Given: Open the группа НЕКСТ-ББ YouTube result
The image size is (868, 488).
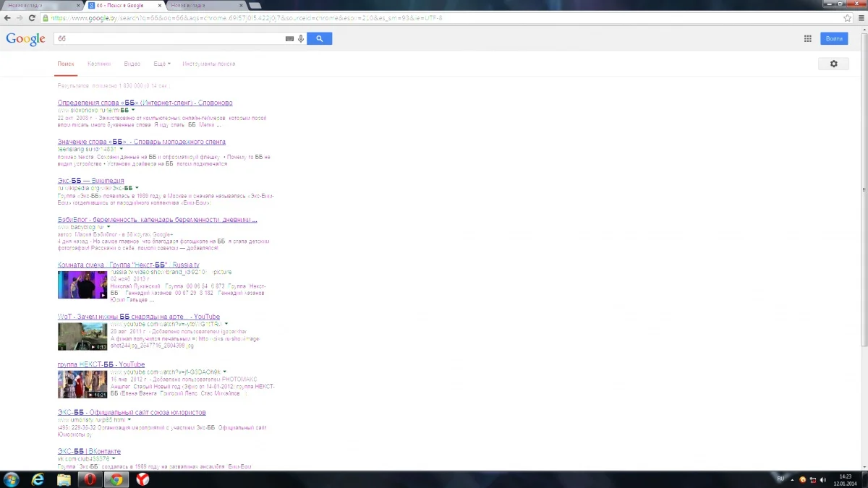Looking at the screenshot, I should coord(101,364).
